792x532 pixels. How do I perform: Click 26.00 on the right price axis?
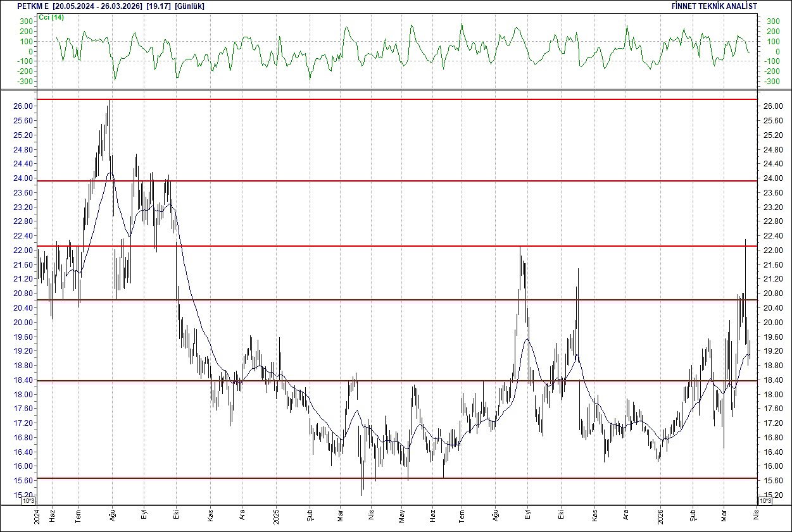[772, 106]
